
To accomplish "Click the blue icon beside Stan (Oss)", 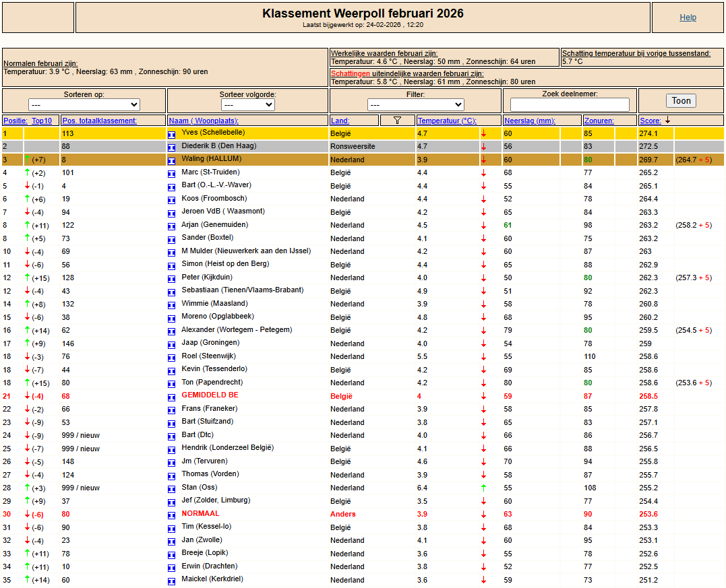I will [171, 489].
